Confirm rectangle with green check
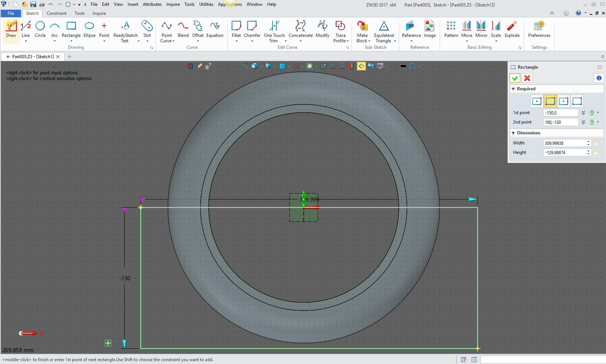606x364 pixels. click(515, 78)
